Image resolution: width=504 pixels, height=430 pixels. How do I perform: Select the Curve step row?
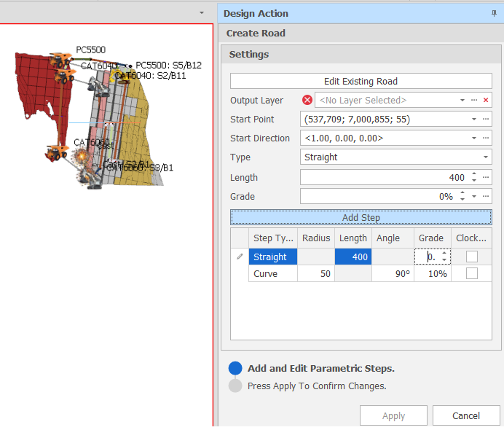coord(273,273)
